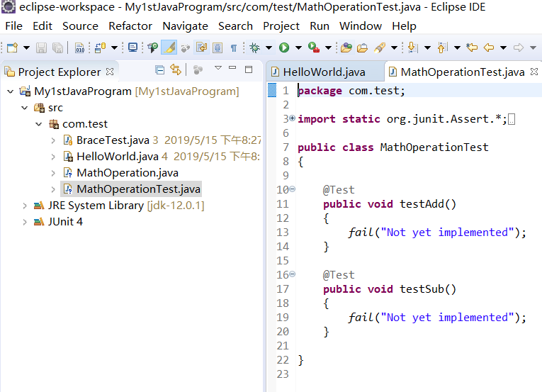Click the testSub method name in editor
Screen dimensions: 542x392
tap(422, 289)
